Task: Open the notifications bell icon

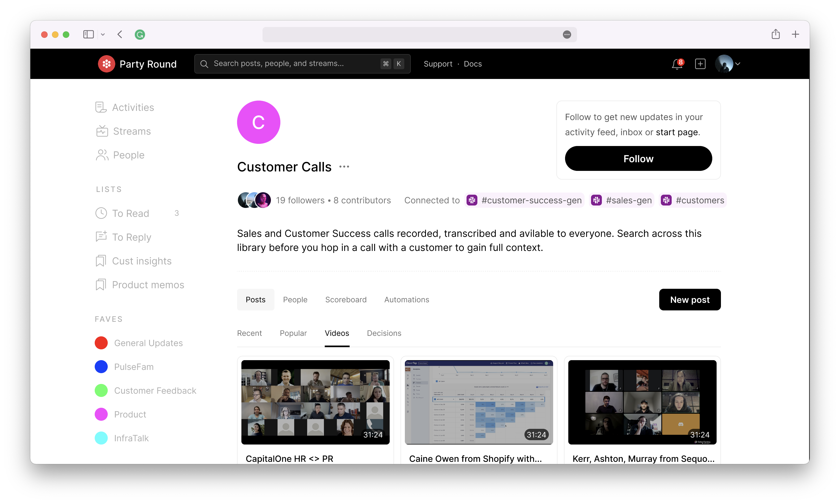Action: pos(677,64)
